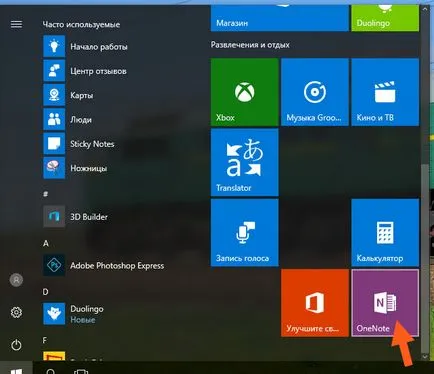The height and width of the screenshot is (374, 434).
Task: Open Люди app icon
Action: (54, 119)
